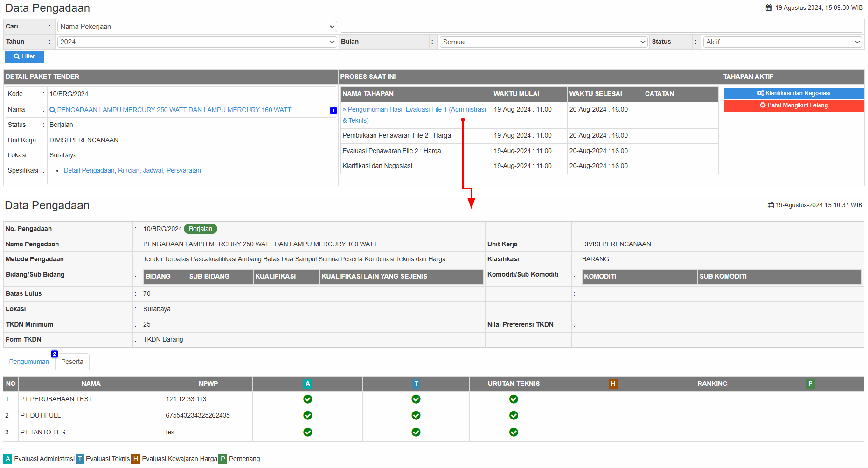Select the Peserta tab
The width and height of the screenshot is (868, 468).
click(x=72, y=362)
